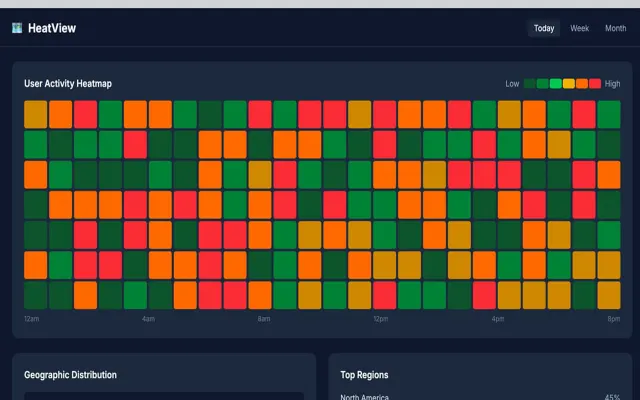The height and width of the screenshot is (400, 640).
Task: Click the last cell of bottom heatmap row
Action: coord(609,295)
